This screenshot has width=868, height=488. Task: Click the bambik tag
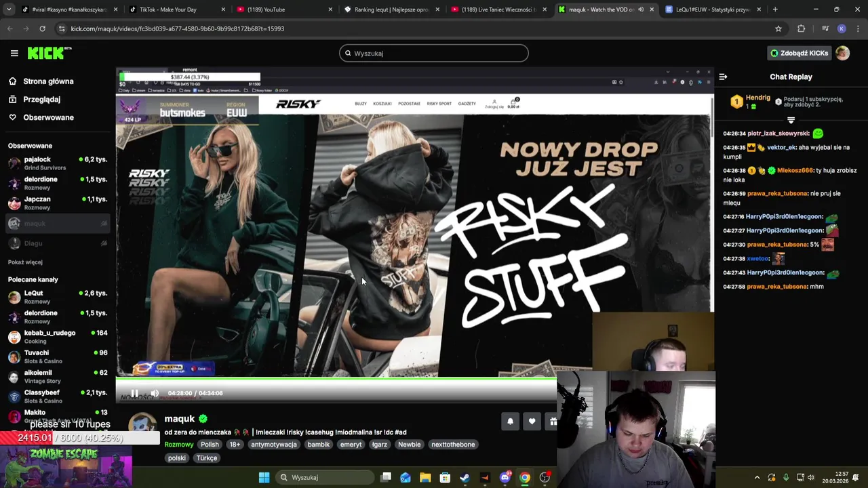pyautogui.click(x=319, y=445)
